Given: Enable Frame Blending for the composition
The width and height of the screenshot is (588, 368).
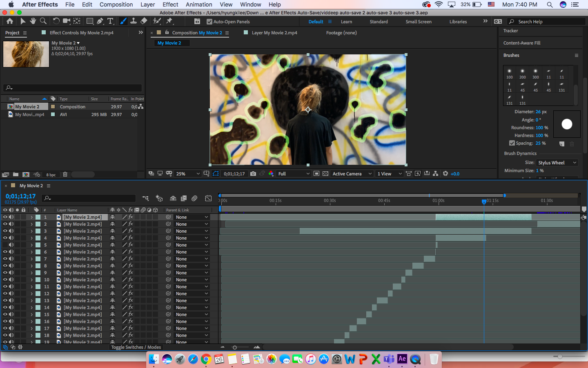Looking at the screenshot, I should pyautogui.click(x=184, y=198).
